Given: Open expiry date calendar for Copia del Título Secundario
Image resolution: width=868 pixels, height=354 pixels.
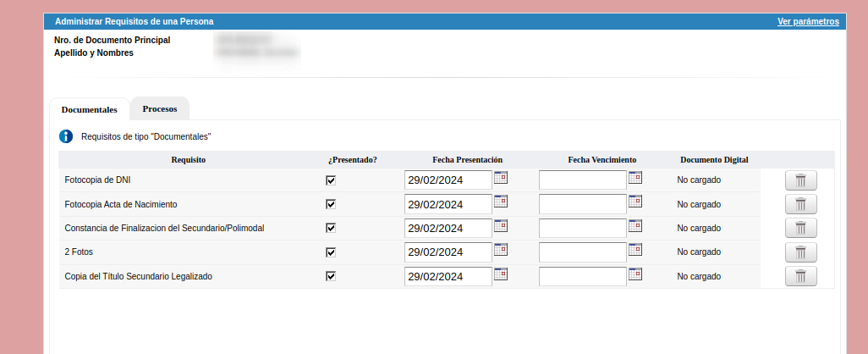Looking at the screenshot, I should [635, 274].
